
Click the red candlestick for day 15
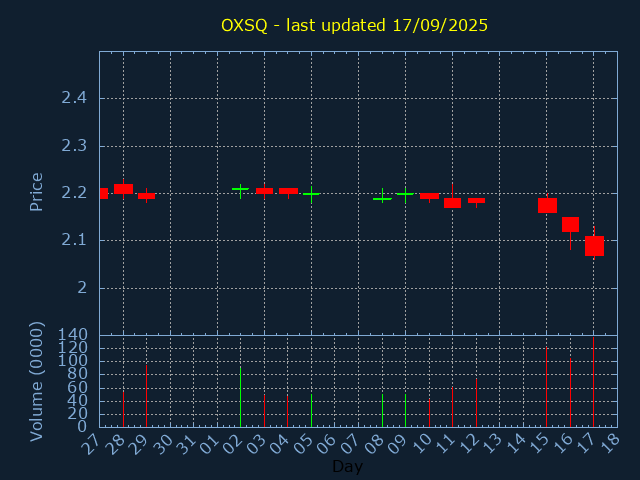(547, 205)
